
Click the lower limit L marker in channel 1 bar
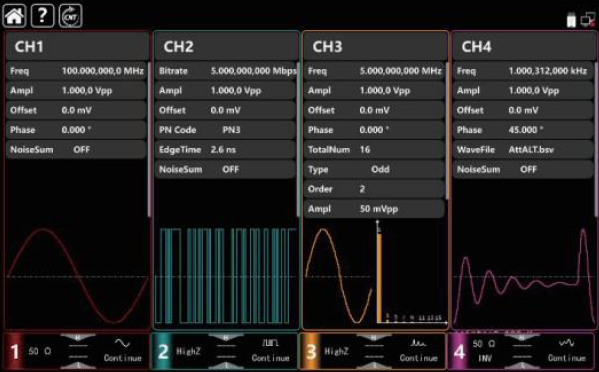coord(78,366)
